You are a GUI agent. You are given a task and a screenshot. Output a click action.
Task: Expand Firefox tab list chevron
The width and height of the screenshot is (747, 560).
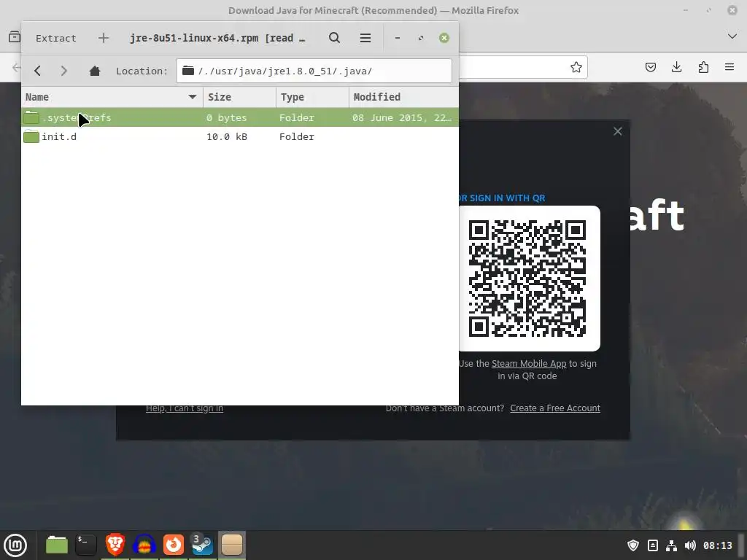pyautogui.click(x=732, y=36)
